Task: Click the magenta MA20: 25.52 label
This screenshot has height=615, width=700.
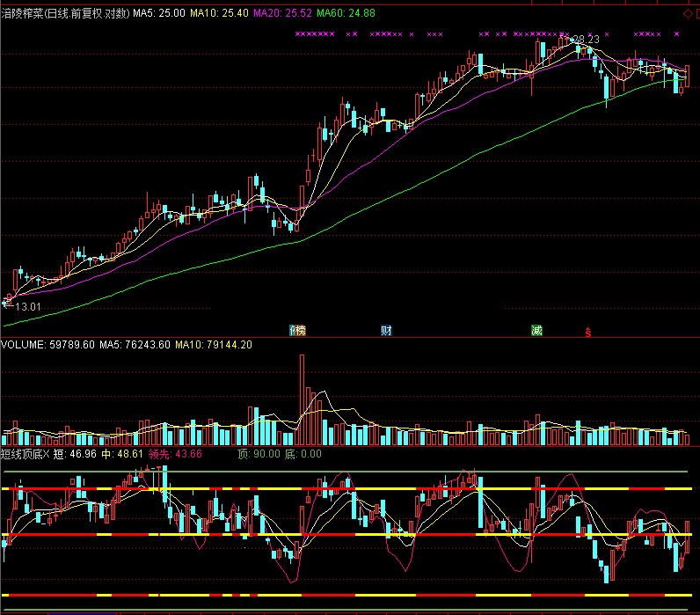Action: [282, 13]
